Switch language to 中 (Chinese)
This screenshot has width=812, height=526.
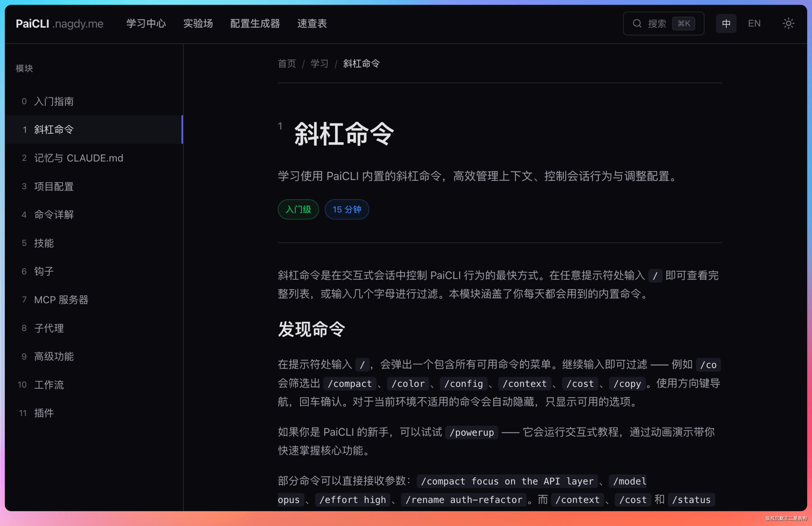[726, 23]
